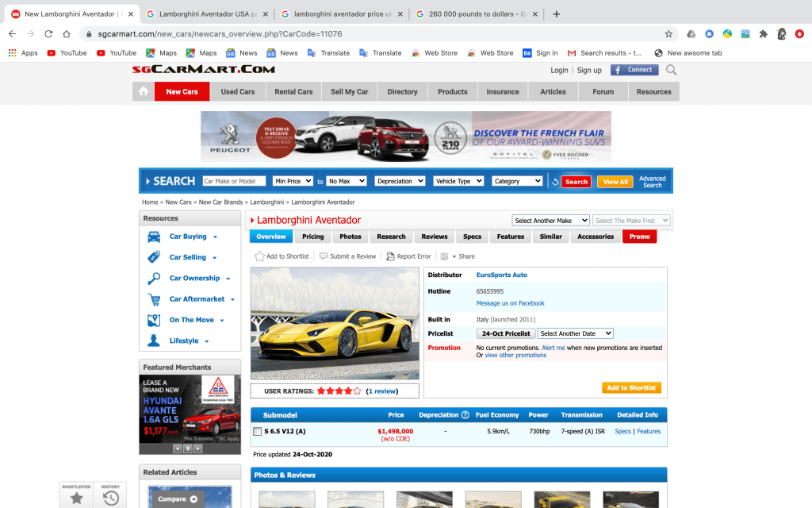Click the Add to Shortlist star icon
812x508 pixels.
click(259, 256)
